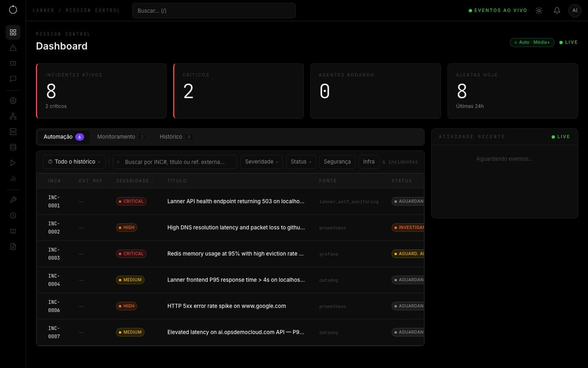The width and height of the screenshot is (588, 368).
Task: Open the server rack icon in sidebar
Action: click(13, 132)
